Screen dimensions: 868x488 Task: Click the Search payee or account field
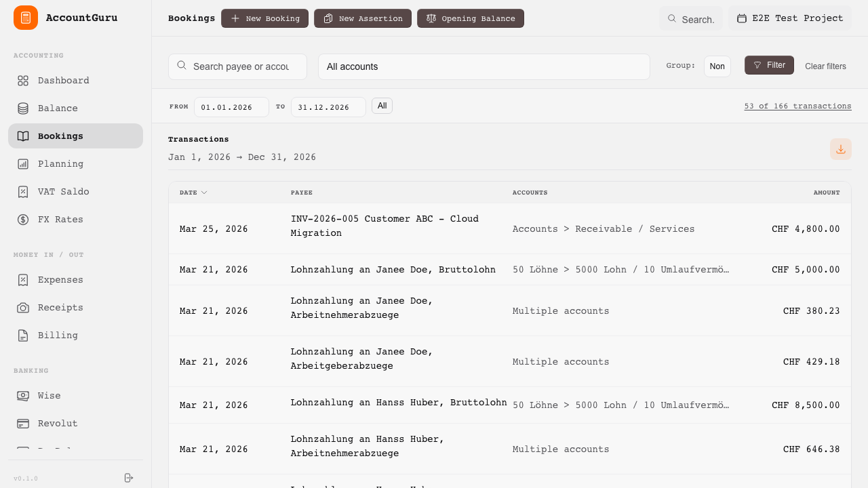coord(240,66)
